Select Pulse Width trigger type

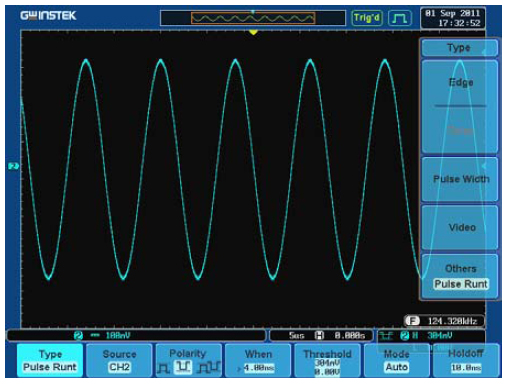pyautogui.click(x=460, y=179)
